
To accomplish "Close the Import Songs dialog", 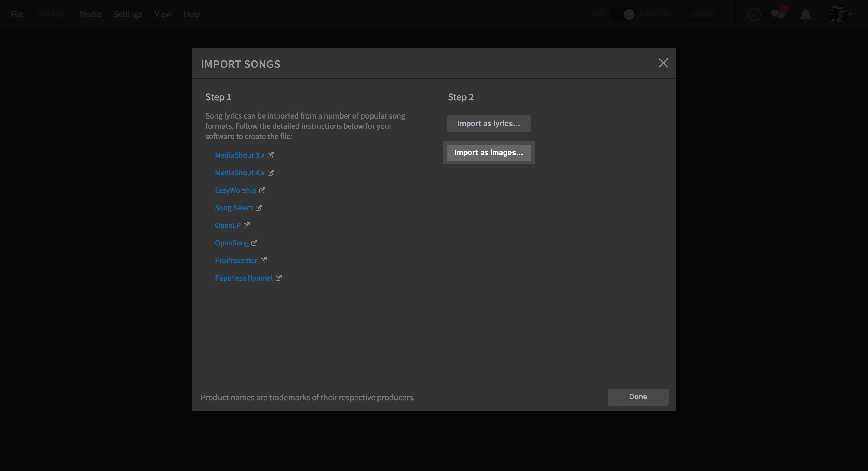I will (x=663, y=63).
